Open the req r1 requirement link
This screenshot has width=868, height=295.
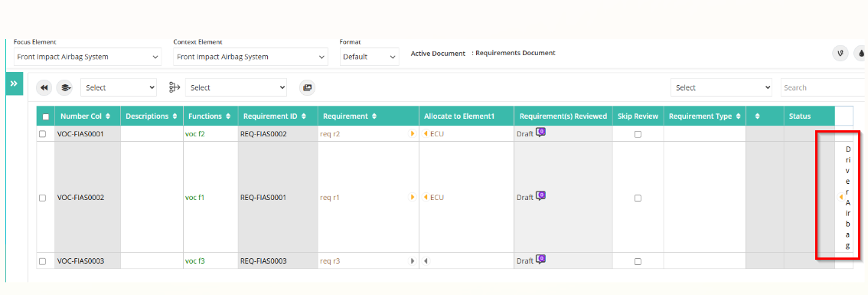coord(329,198)
